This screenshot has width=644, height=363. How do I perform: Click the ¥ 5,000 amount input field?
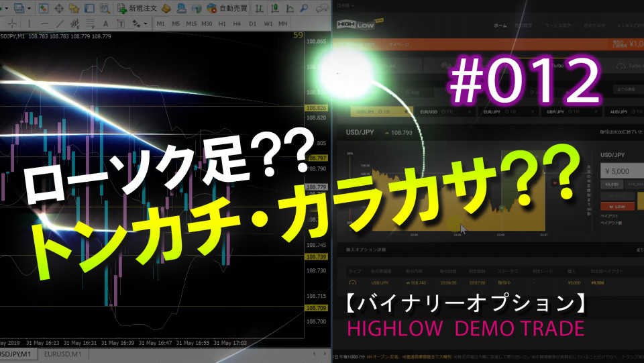tap(623, 171)
